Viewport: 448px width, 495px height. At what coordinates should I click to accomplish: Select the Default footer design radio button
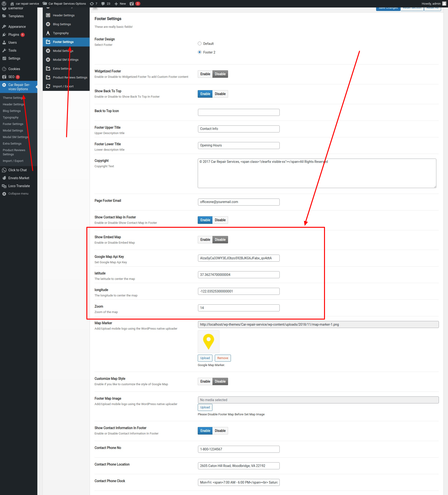199,43
